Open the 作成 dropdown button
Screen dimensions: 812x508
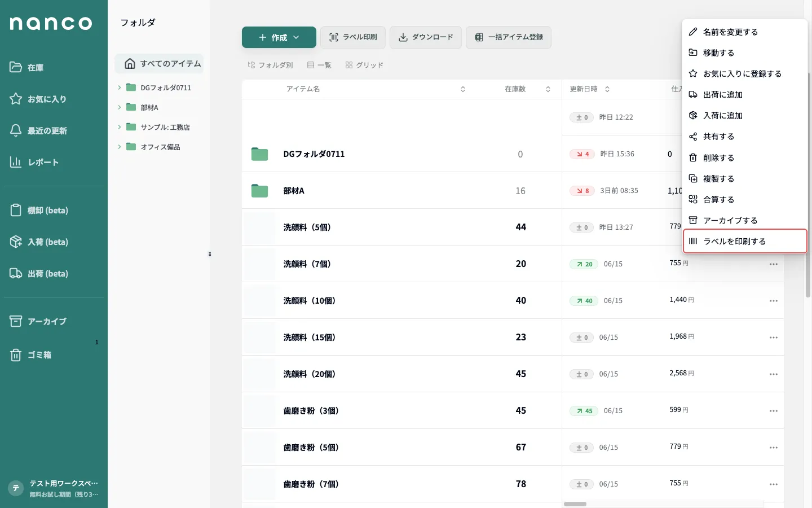279,37
